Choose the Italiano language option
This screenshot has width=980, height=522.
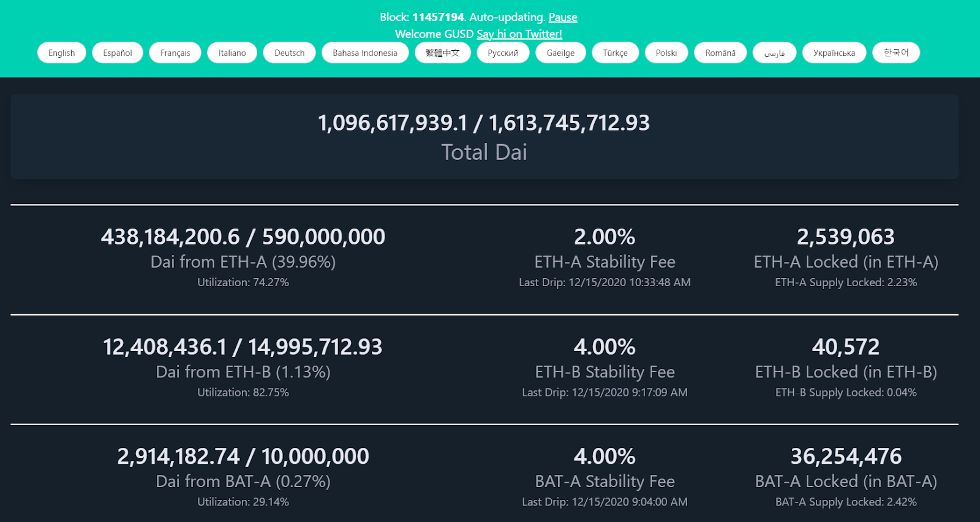click(x=232, y=53)
